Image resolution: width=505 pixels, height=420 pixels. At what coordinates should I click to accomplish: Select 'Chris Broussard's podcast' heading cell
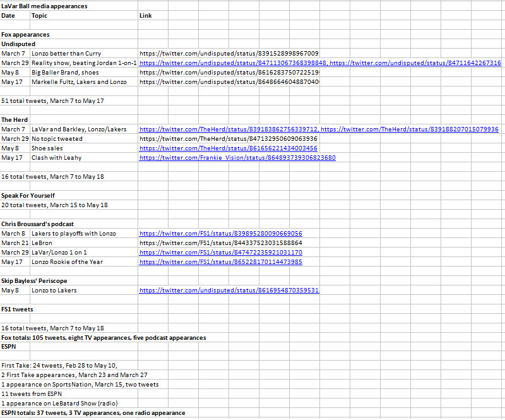[37, 224]
